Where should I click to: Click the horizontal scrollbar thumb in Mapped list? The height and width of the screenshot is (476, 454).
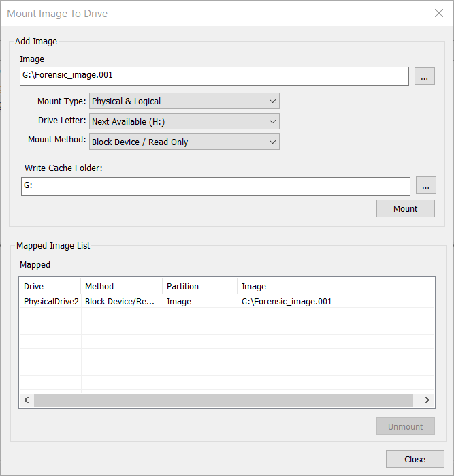click(x=223, y=400)
